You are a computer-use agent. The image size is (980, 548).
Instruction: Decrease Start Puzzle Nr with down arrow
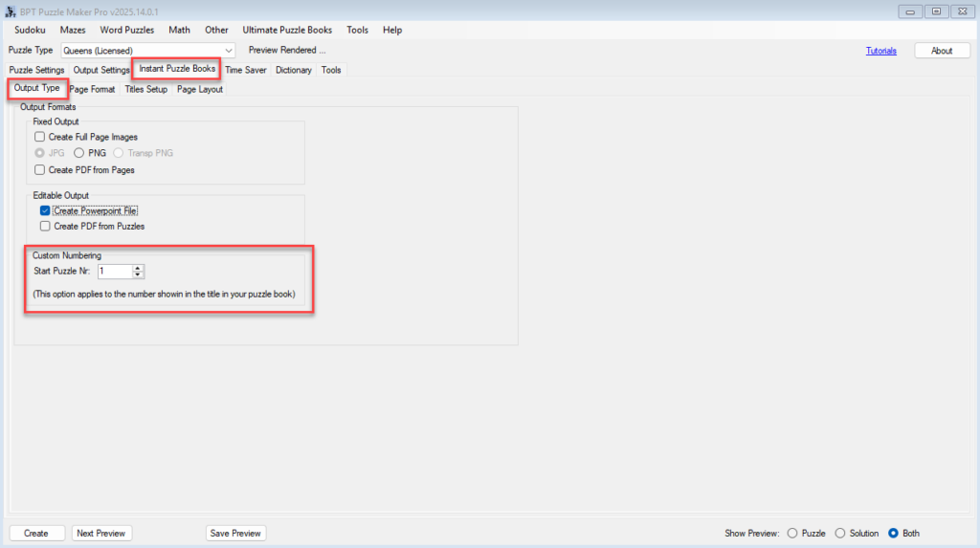pos(138,275)
